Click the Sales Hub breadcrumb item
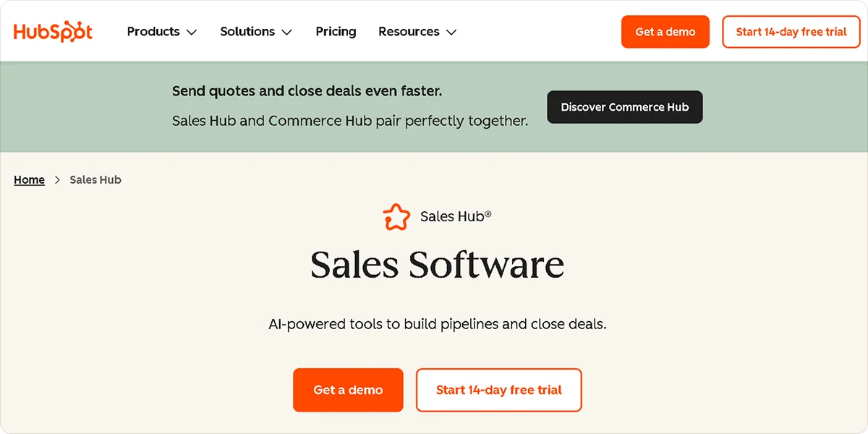 (95, 179)
